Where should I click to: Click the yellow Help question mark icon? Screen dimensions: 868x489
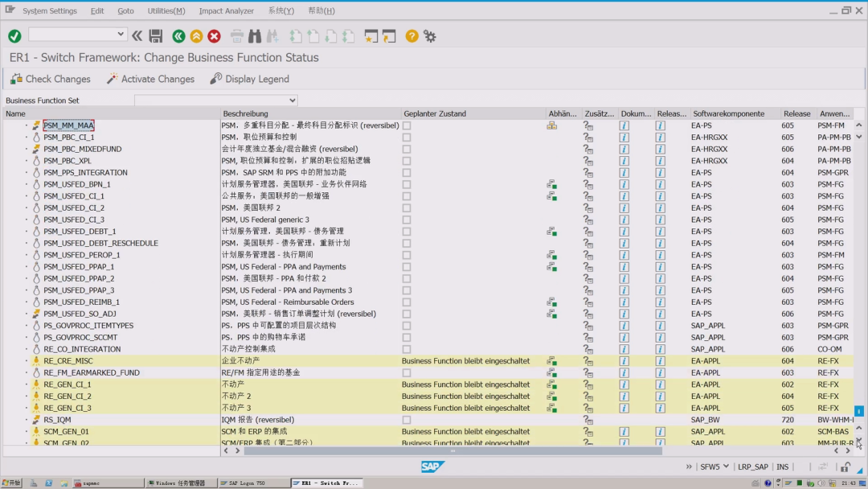(x=411, y=36)
